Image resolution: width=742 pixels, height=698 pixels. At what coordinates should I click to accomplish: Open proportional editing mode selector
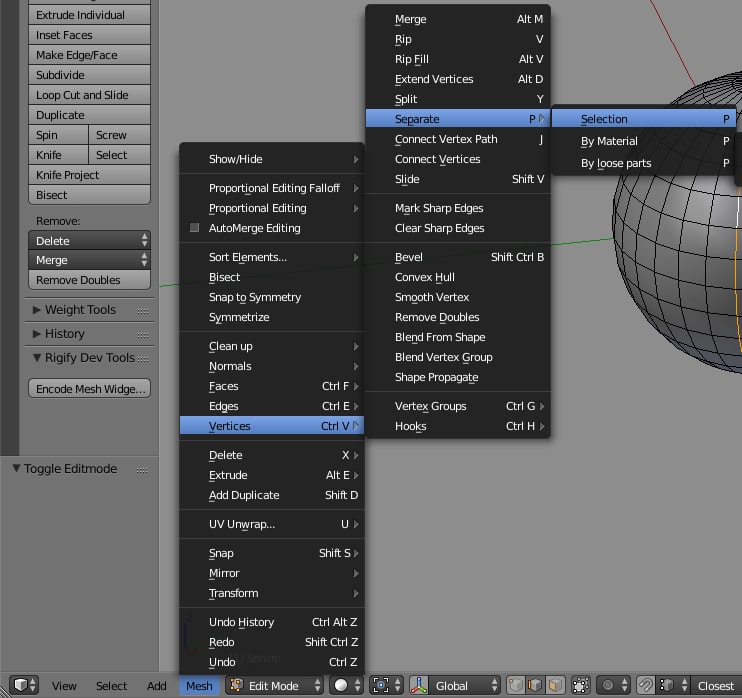(x=614, y=685)
